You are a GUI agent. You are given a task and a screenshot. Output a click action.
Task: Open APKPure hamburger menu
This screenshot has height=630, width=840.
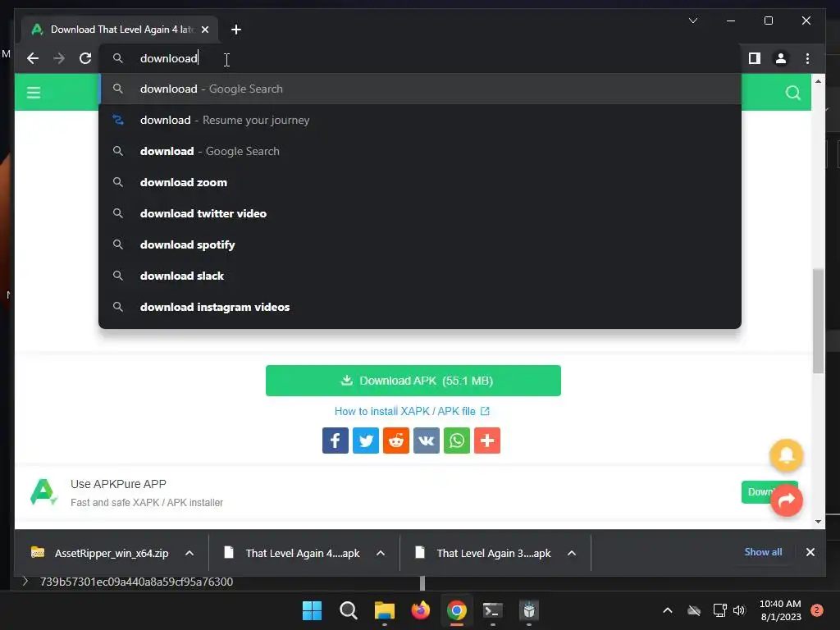[34, 93]
